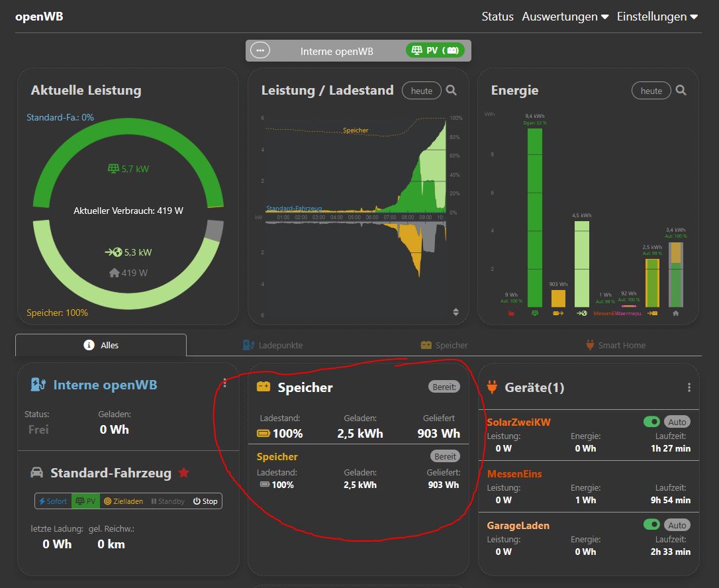Switch to the Ladepunkte tab

tap(272, 345)
